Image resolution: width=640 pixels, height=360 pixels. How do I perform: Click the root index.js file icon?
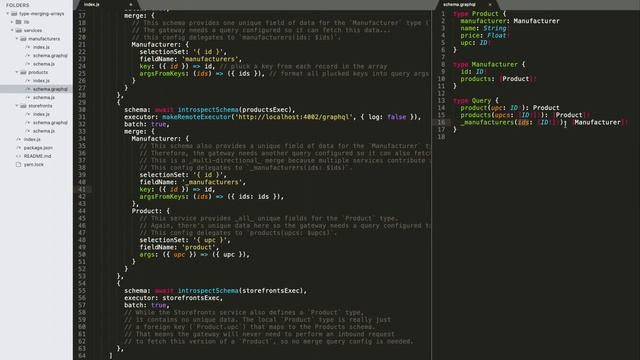tap(18, 139)
